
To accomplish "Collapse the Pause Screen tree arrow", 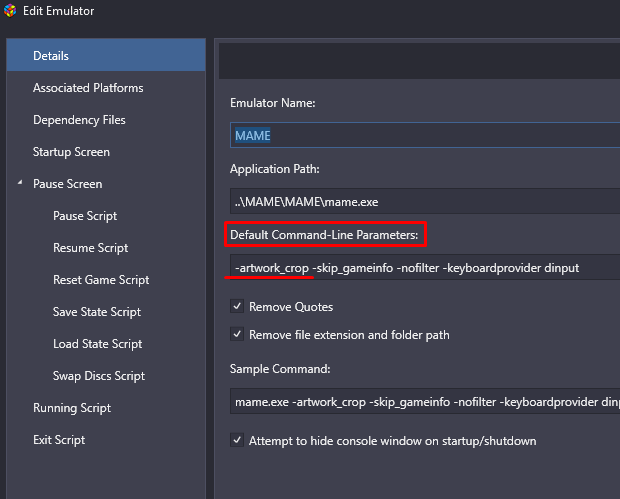I will tap(20, 182).
